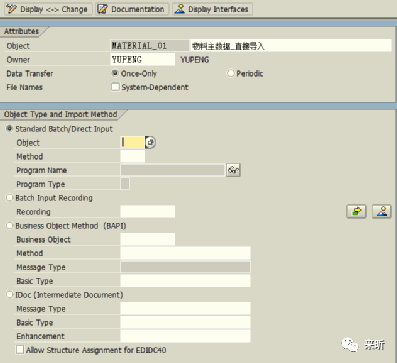The image size is (397, 363).
Task: Open the Documentation button
Action: 132,9
